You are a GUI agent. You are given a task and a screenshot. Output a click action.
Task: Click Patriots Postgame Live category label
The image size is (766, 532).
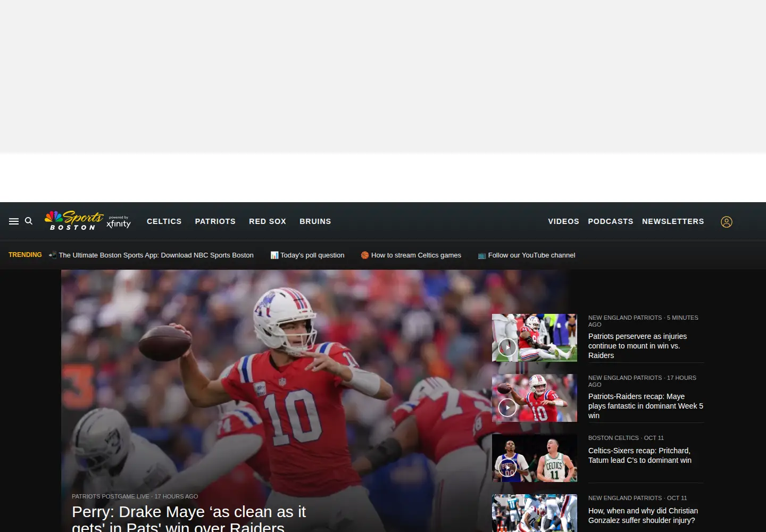click(x=111, y=496)
